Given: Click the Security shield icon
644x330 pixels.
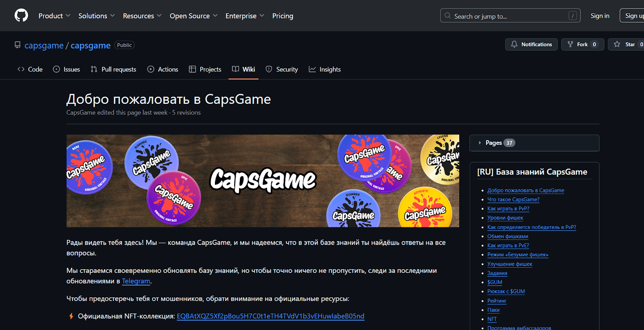Looking at the screenshot, I should tap(269, 69).
